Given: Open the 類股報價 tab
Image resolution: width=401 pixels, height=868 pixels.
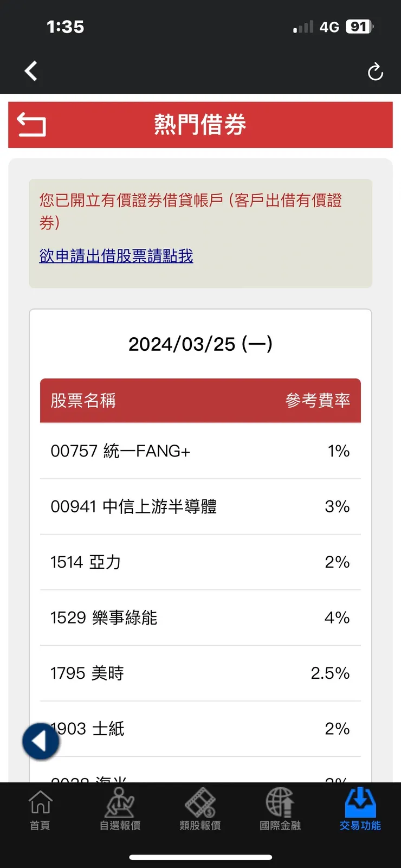Looking at the screenshot, I should coord(200,810).
